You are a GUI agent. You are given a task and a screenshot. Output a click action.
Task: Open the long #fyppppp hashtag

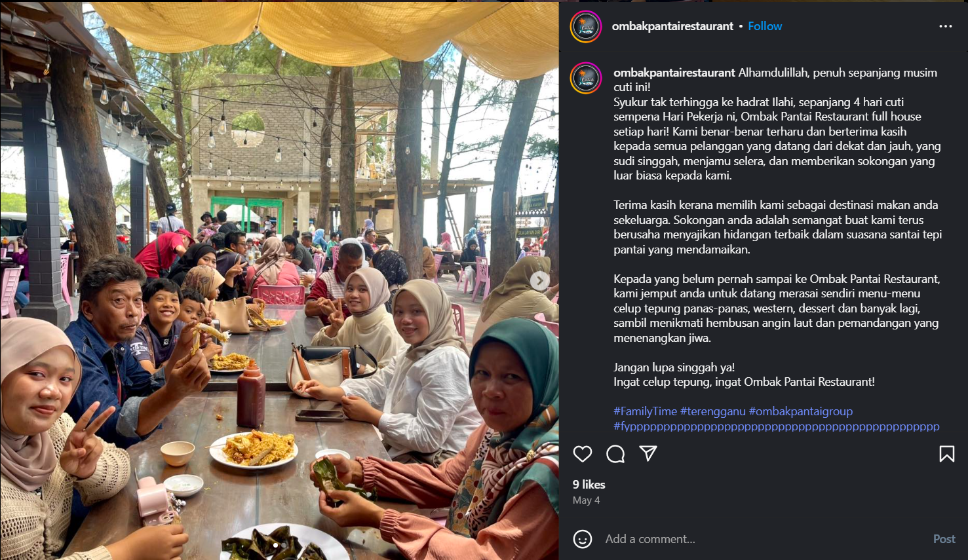click(777, 426)
